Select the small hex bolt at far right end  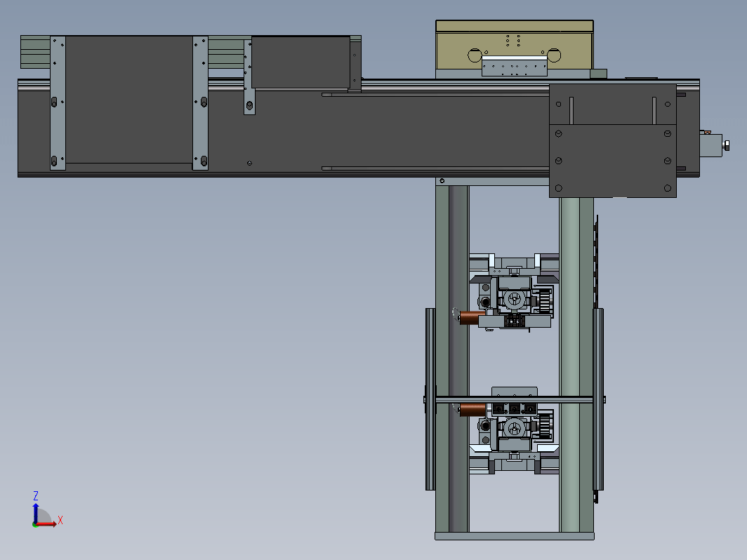tap(727, 145)
